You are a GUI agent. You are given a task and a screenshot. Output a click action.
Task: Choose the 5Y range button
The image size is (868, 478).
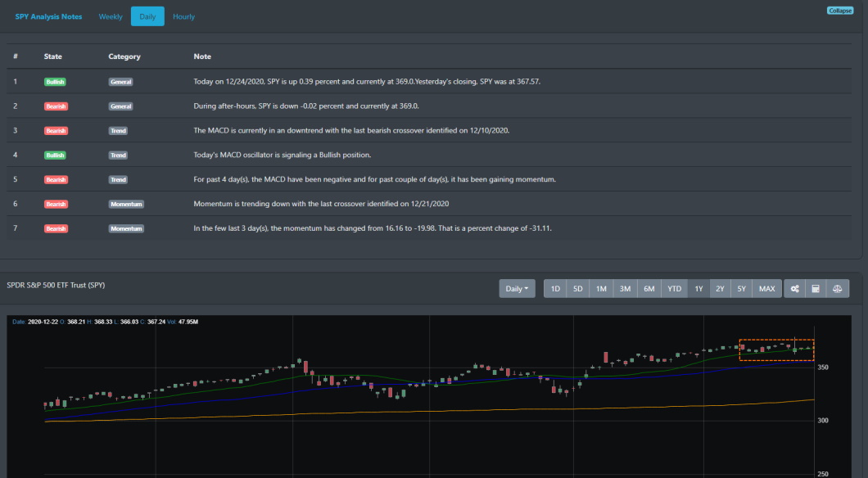pyautogui.click(x=741, y=289)
